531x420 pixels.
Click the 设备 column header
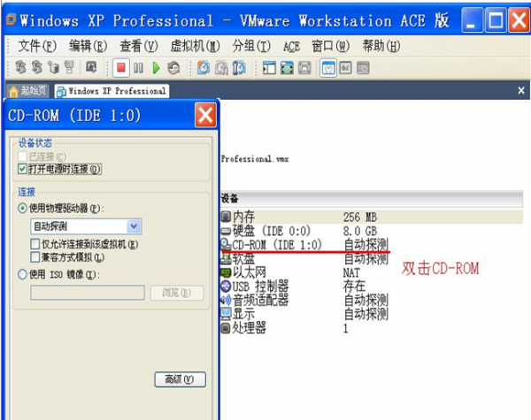(371, 198)
